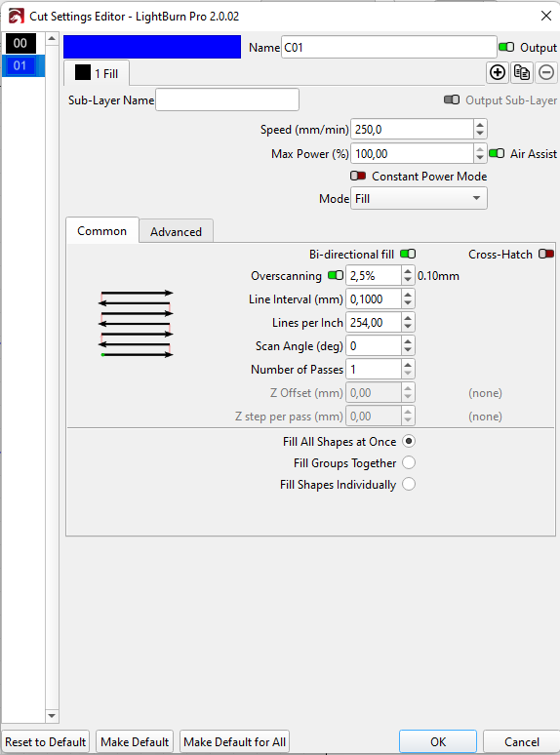
Task: Confirm settings with OK button
Action: [438, 741]
